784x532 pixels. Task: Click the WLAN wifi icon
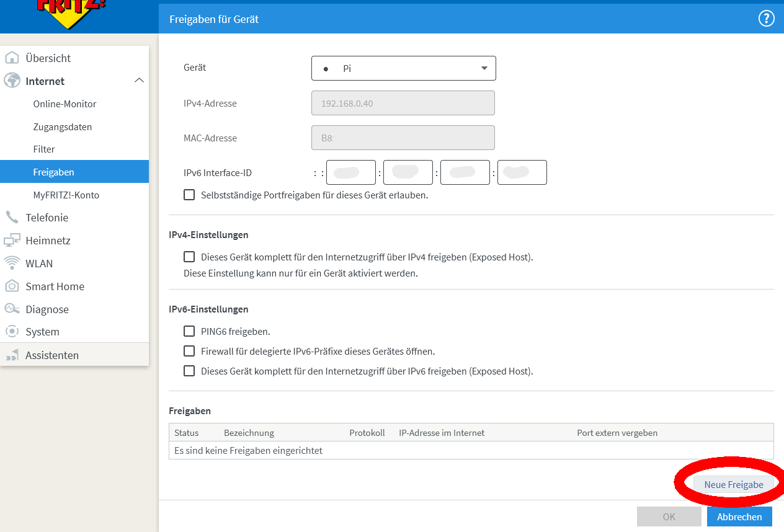(12, 264)
